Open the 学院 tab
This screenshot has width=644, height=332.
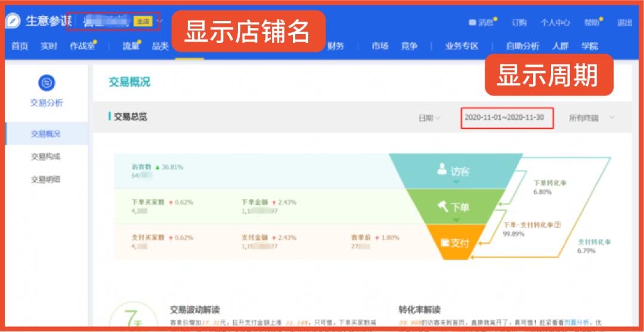click(x=589, y=46)
